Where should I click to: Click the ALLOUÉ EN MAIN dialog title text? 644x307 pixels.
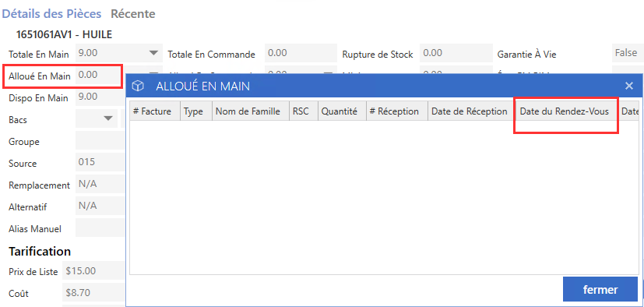(x=203, y=86)
